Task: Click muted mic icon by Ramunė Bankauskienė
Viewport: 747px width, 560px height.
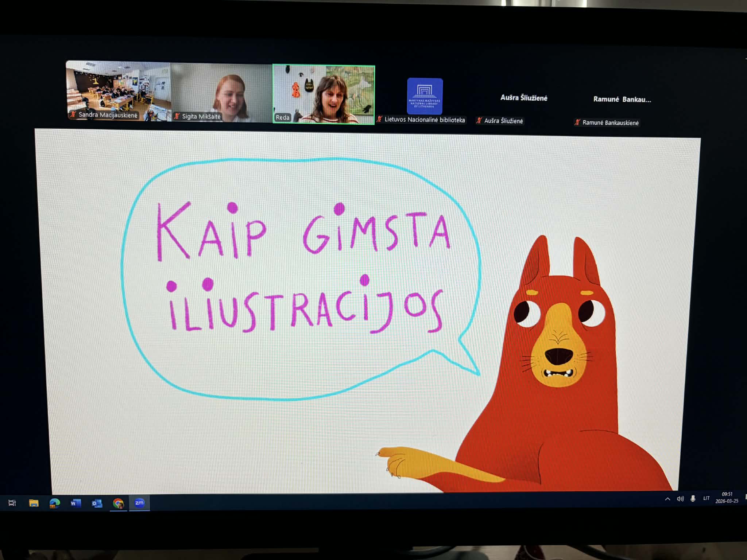Action: (577, 122)
